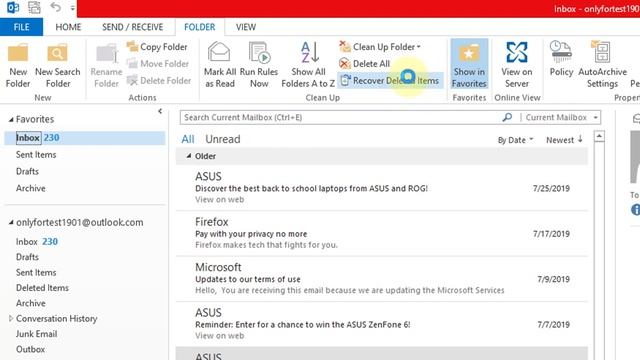The image size is (640, 360).
Task: Switch to SEND / RECEIVE tab
Action: (132, 27)
